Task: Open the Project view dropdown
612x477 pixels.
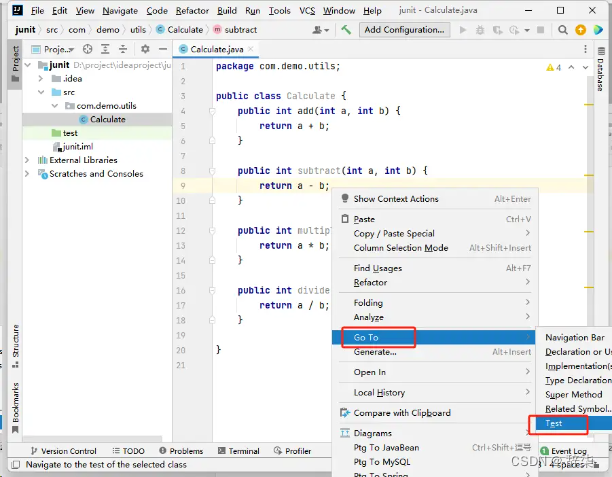Action: 53,49
